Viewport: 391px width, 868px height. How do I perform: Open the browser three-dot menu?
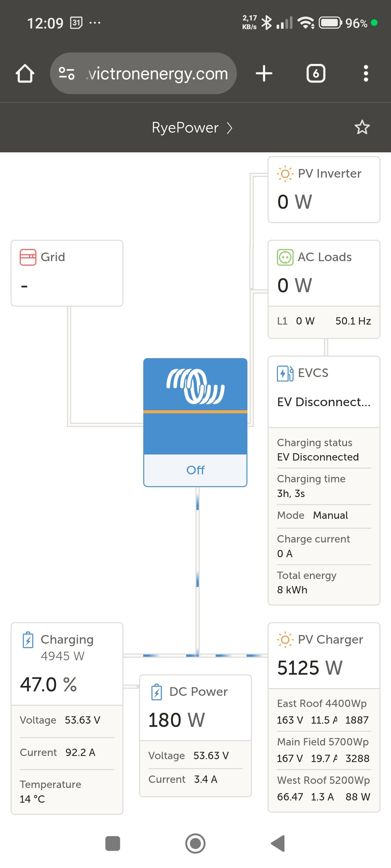(x=366, y=73)
